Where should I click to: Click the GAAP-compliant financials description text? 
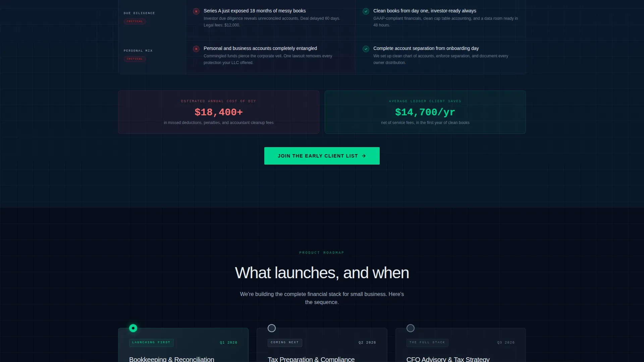pos(445,22)
